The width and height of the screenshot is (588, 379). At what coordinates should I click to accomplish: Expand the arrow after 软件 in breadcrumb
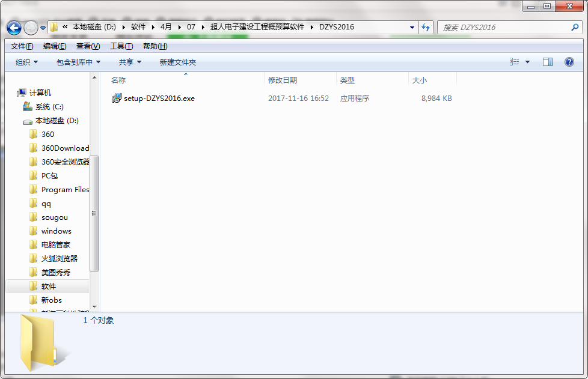[153, 27]
